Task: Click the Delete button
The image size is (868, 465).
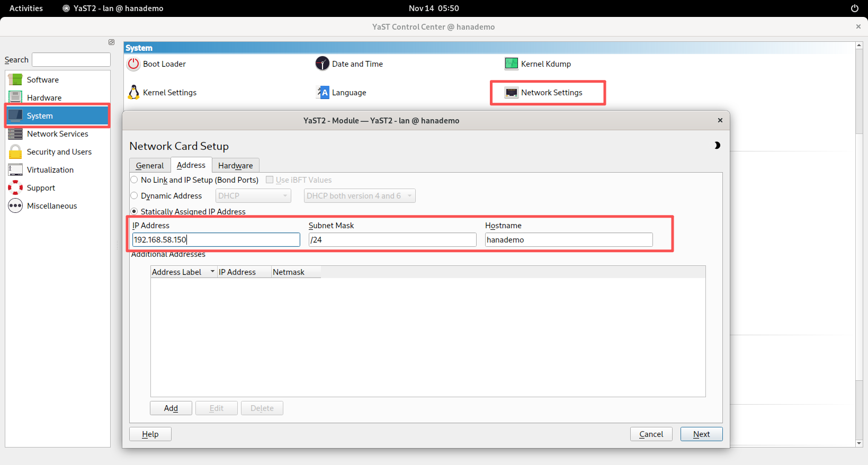Action: click(262, 408)
